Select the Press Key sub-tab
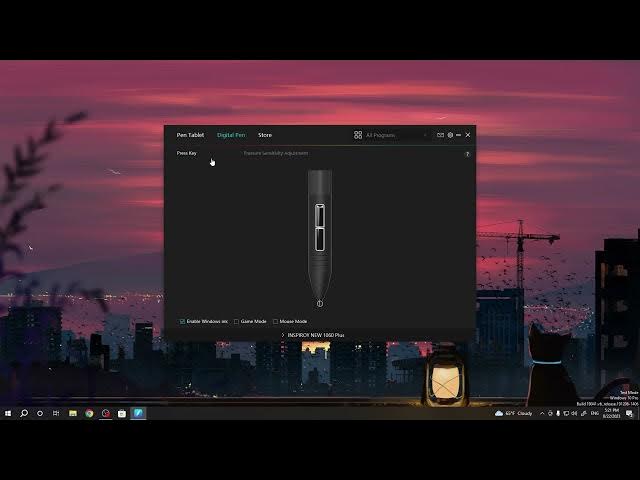Screen dimensions: 640x480 187,153
